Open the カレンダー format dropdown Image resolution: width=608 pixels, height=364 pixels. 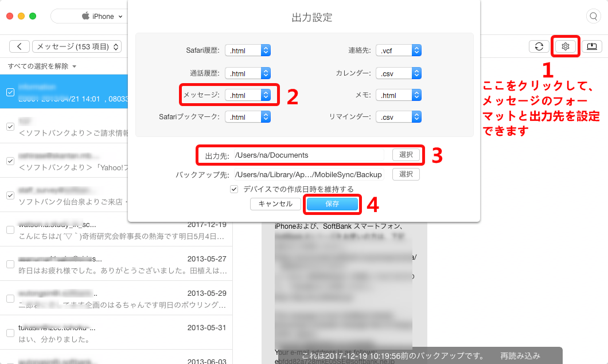click(399, 73)
